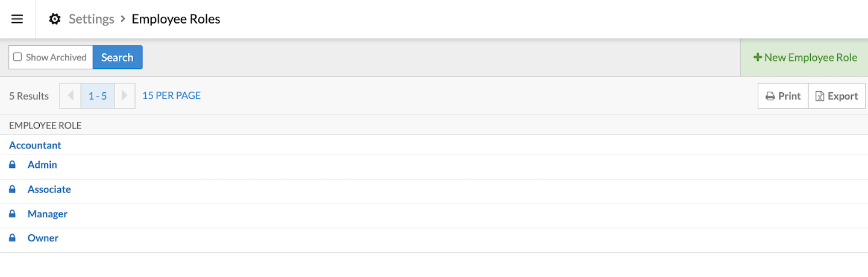Viewport: 868px width, 277px height.
Task: Click the lock icon beside Admin
Action: point(12,165)
